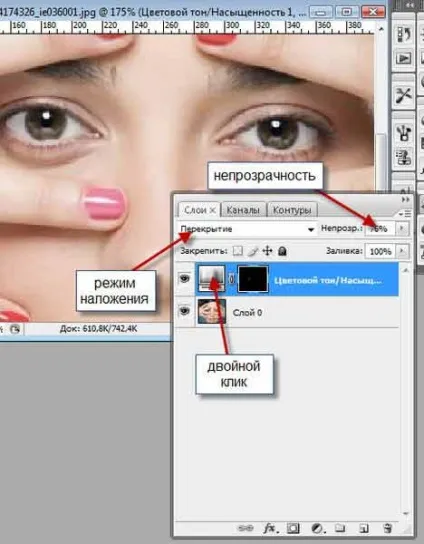Minimize the document window
The image size is (424, 544).
point(321,12)
